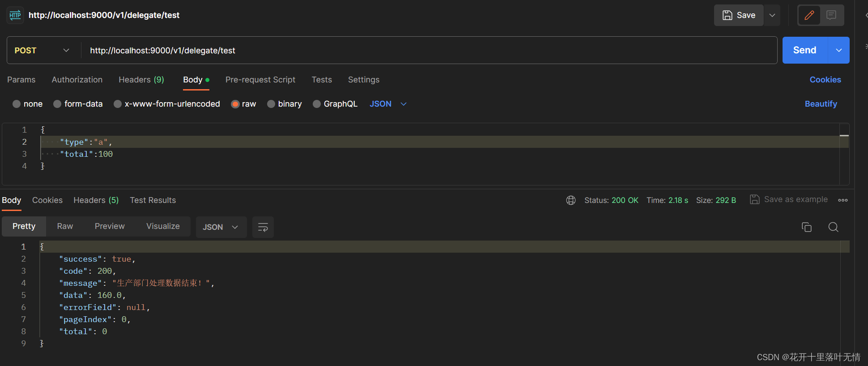Open the response JSON format dropdown
The height and width of the screenshot is (366, 868).
pyautogui.click(x=221, y=227)
